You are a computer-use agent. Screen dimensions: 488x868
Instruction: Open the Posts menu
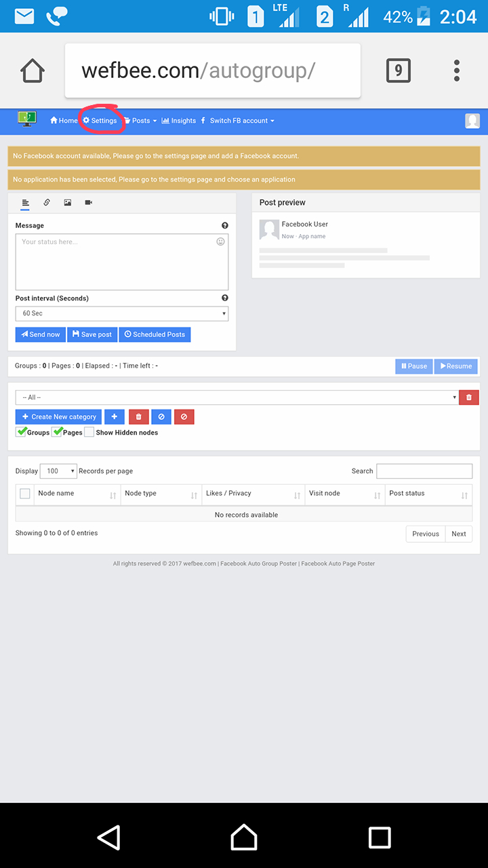140,121
